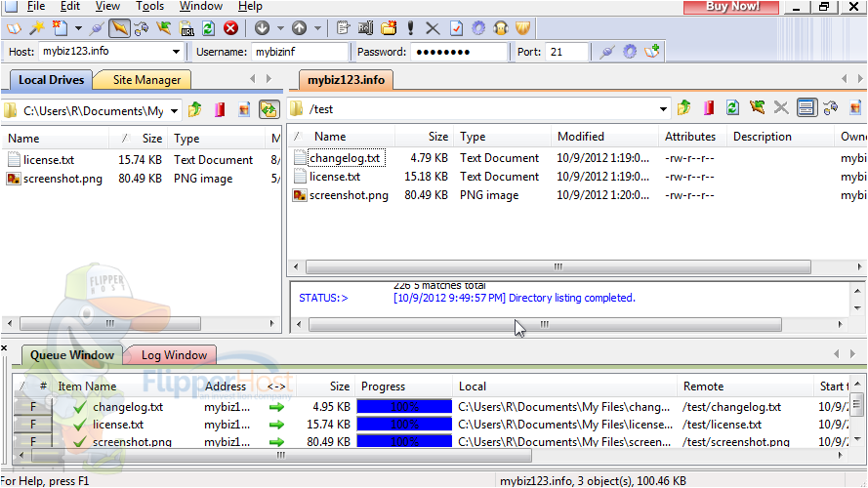Open the Help menu

coord(250,6)
